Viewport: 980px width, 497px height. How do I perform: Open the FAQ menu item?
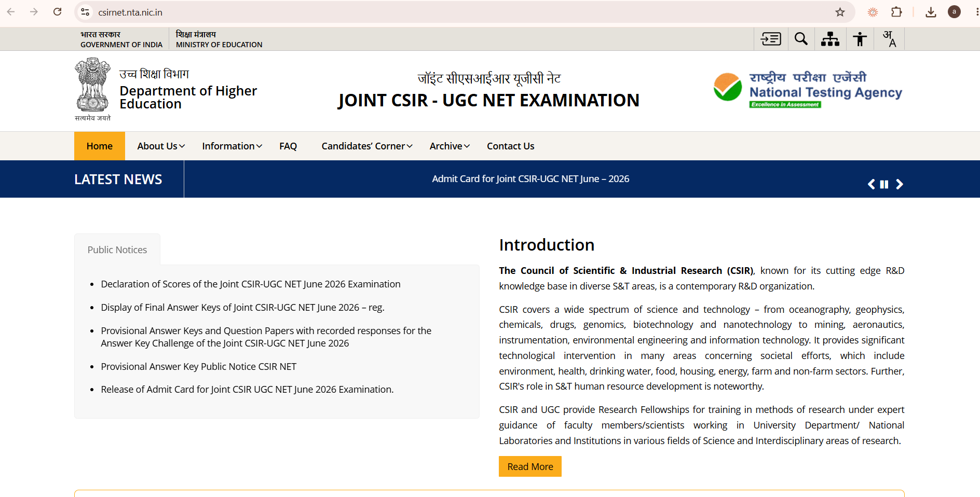pyautogui.click(x=288, y=146)
